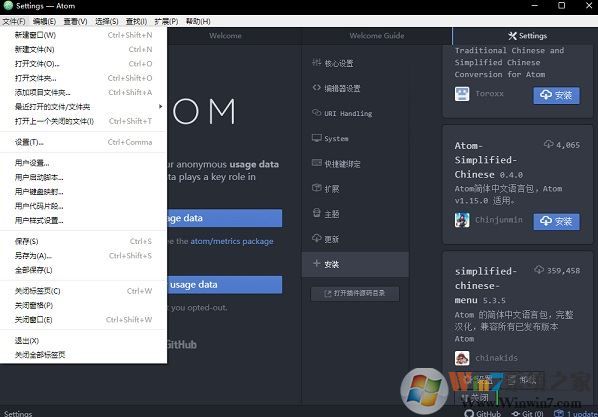Open 主题 themes section
This screenshot has width=598, height=417.
[355, 214]
